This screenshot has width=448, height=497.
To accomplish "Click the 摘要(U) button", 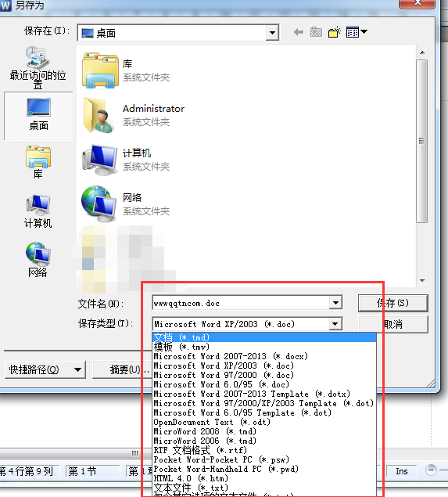I will click(x=121, y=369).
